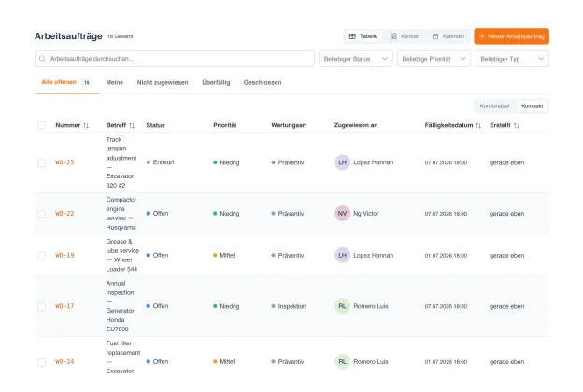Open the Beliebige Priorität dropdown

point(434,59)
